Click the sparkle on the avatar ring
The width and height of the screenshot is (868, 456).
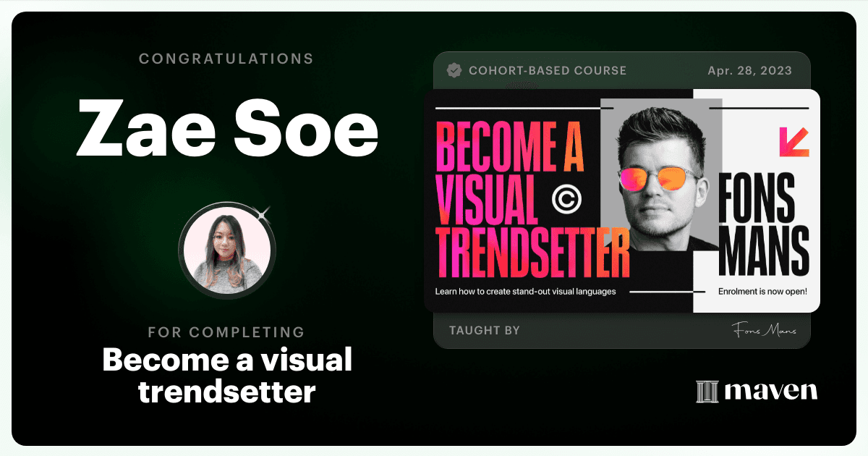click(x=263, y=213)
